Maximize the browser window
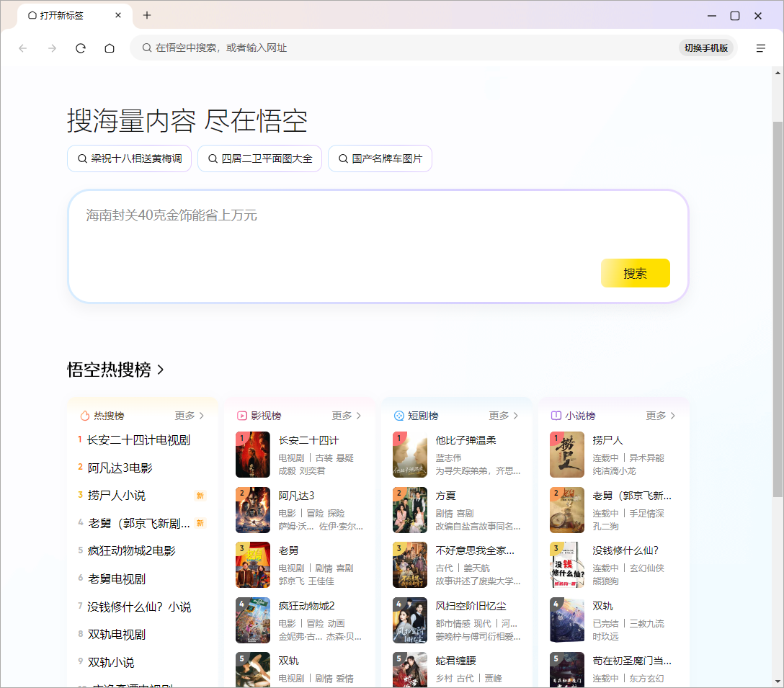The image size is (784, 688). point(734,16)
